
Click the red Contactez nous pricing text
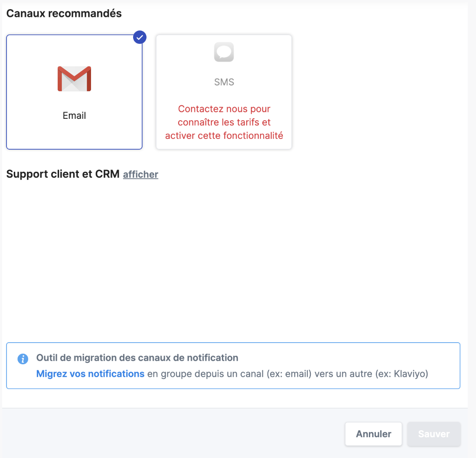224,122
